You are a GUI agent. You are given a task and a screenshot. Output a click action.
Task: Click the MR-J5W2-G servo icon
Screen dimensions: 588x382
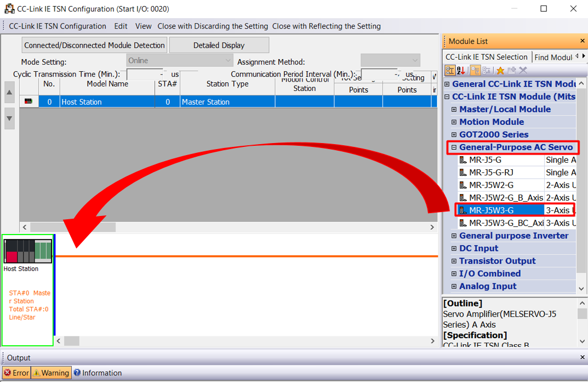click(x=463, y=185)
